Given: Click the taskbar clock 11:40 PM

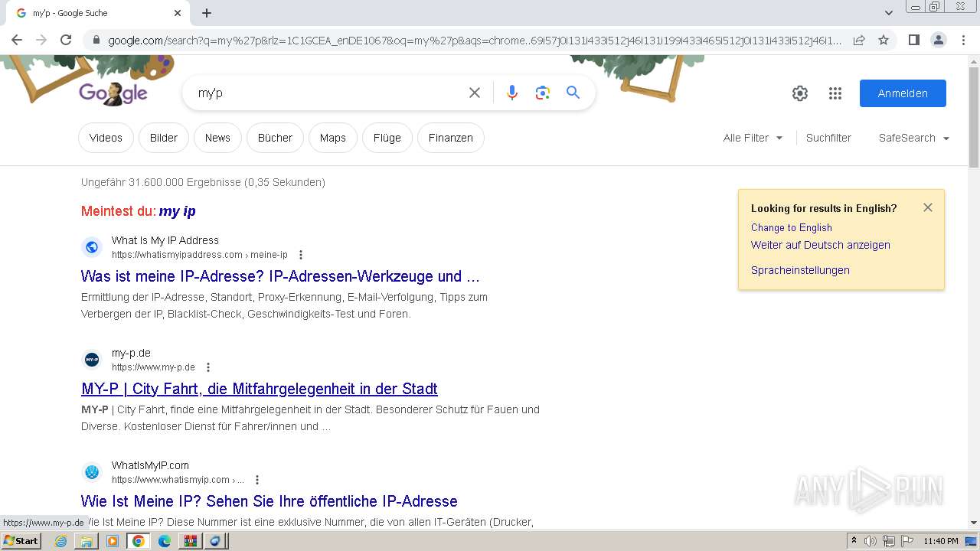Looking at the screenshot, I should (941, 541).
